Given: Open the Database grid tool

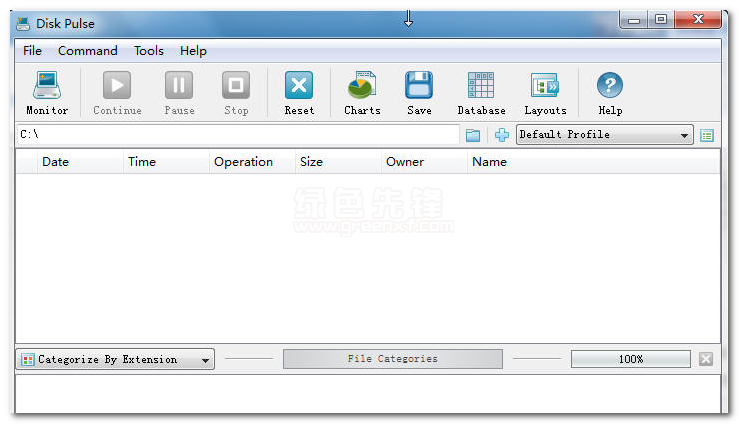Looking at the screenshot, I should tap(481, 85).
